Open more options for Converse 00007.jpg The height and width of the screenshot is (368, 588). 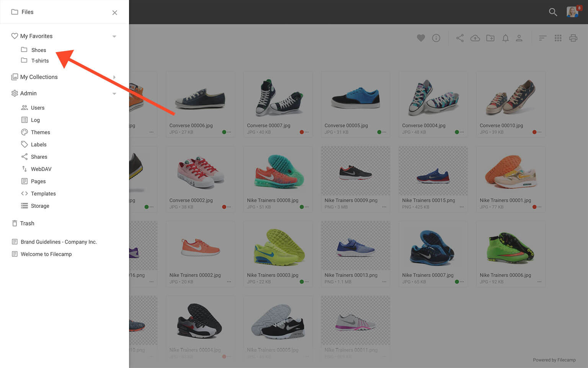coord(307,132)
